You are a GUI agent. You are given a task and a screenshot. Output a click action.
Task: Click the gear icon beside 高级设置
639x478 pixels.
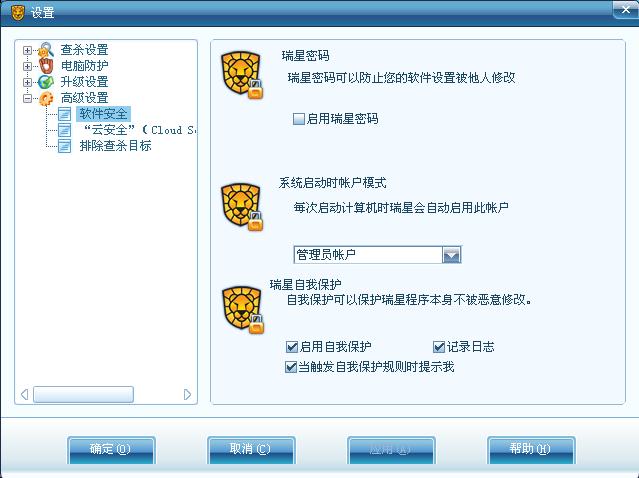click(46, 98)
